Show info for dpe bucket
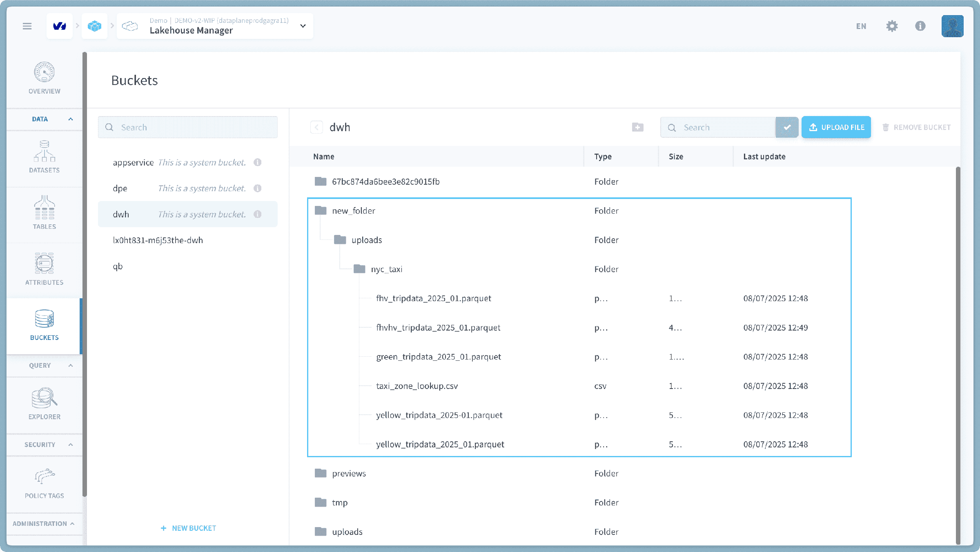 pos(258,188)
